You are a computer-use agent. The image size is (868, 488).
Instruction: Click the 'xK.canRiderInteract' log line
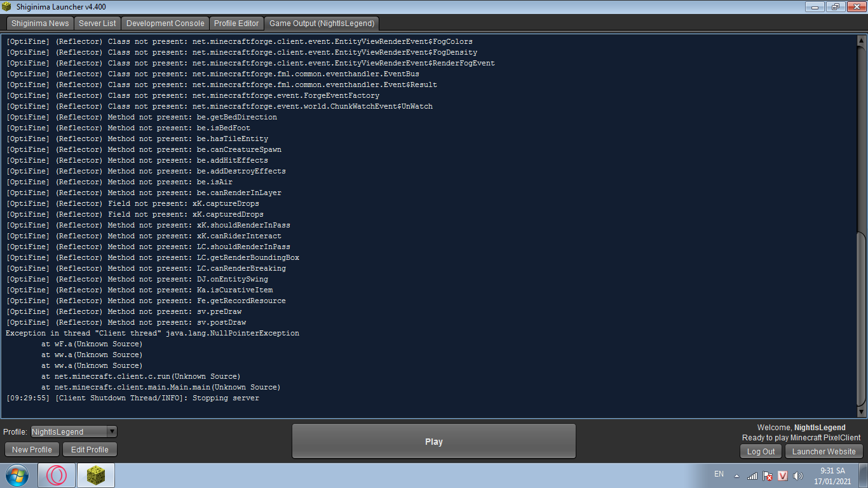click(x=144, y=236)
